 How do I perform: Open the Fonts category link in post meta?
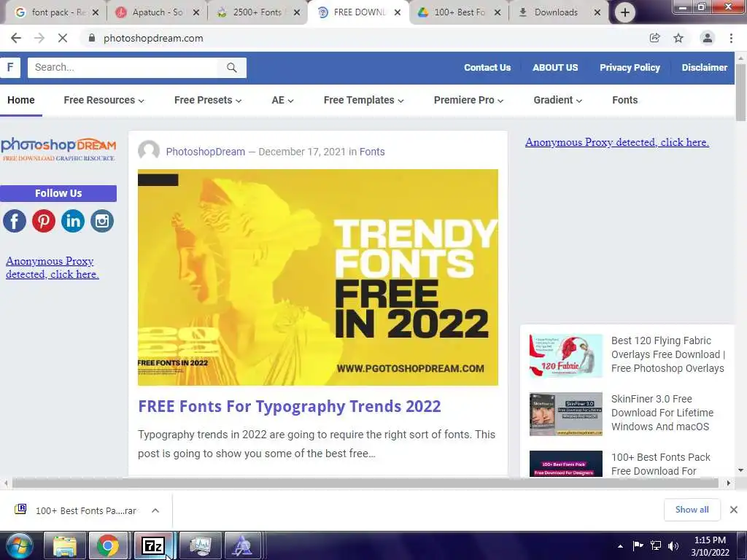[371, 152]
